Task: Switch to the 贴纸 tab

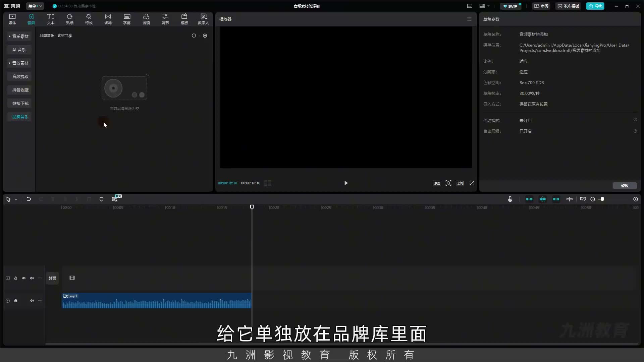Action: 70,19
